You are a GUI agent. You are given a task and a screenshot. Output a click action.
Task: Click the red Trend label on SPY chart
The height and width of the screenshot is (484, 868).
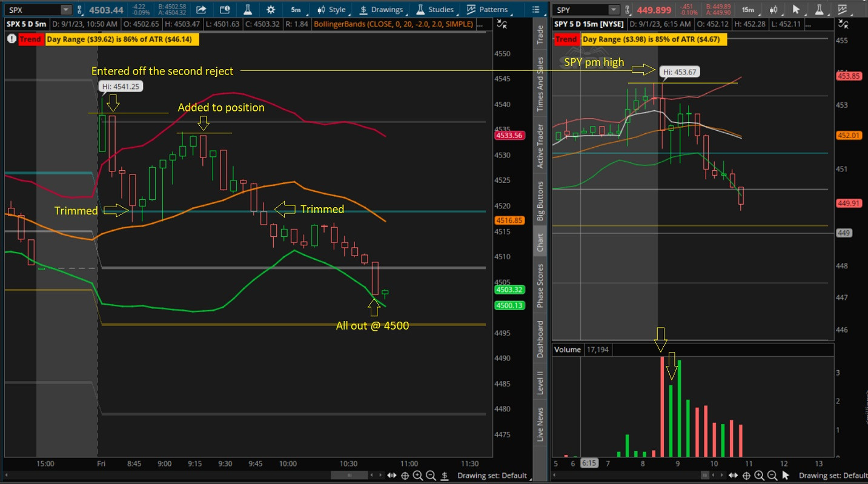[x=566, y=39]
